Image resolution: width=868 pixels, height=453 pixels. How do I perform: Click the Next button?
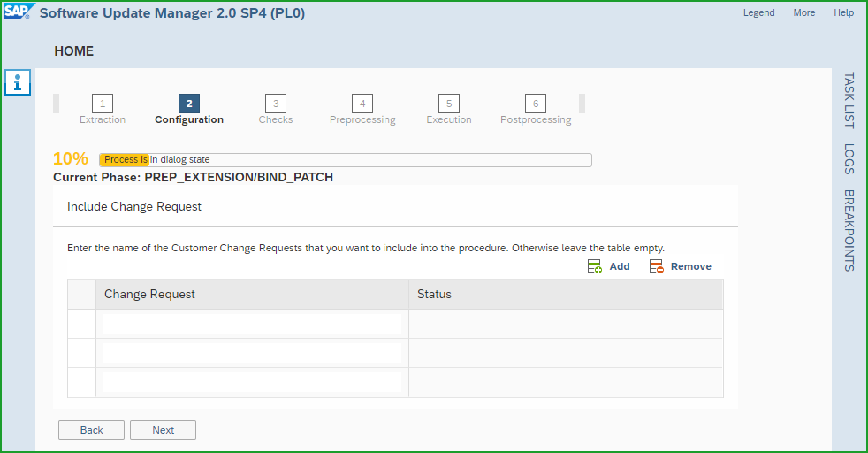pyautogui.click(x=163, y=430)
